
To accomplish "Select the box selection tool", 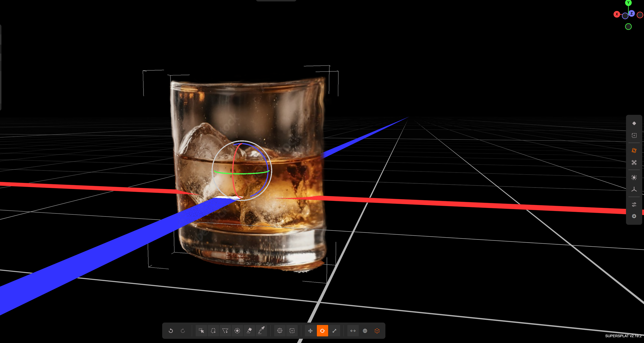I will 292,331.
